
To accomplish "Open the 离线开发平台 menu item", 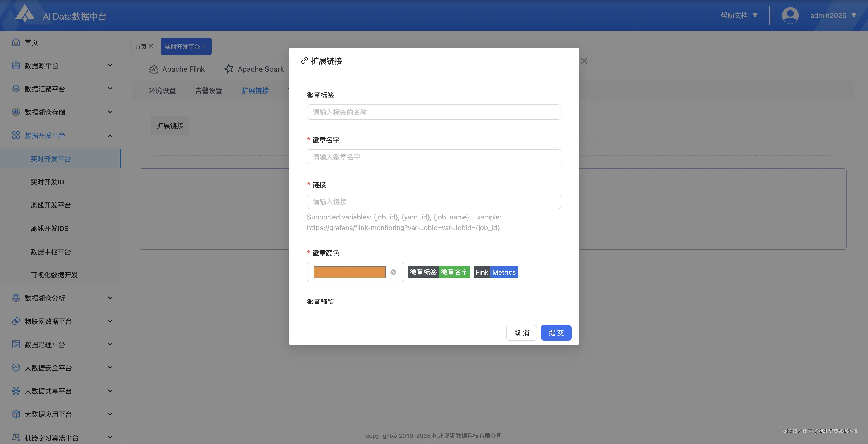I will (51, 205).
